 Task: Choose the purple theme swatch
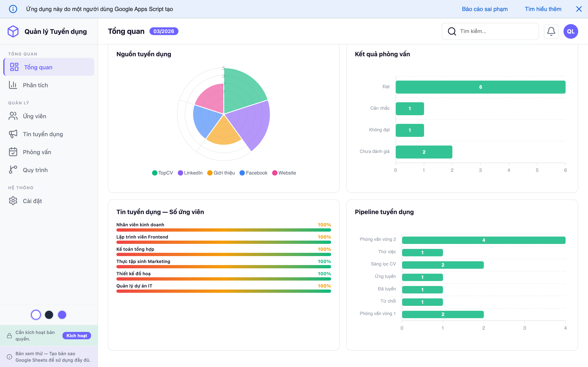[x=62, y=315]
